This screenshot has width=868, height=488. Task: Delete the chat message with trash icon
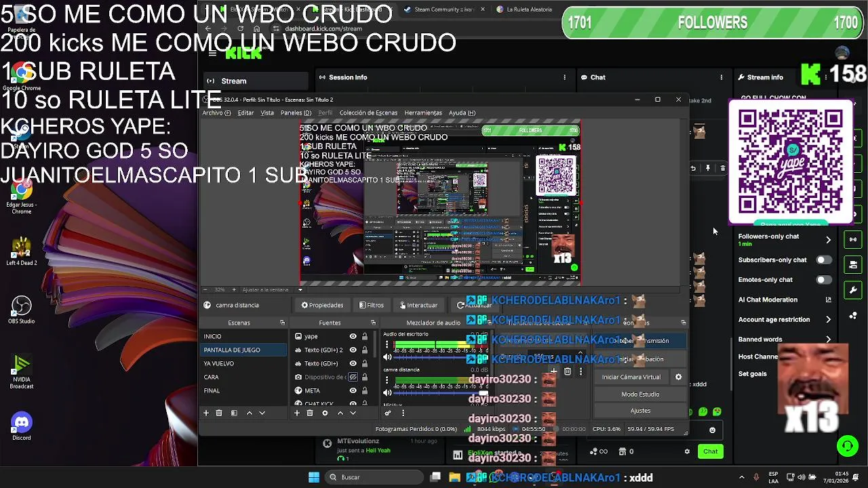723,168
